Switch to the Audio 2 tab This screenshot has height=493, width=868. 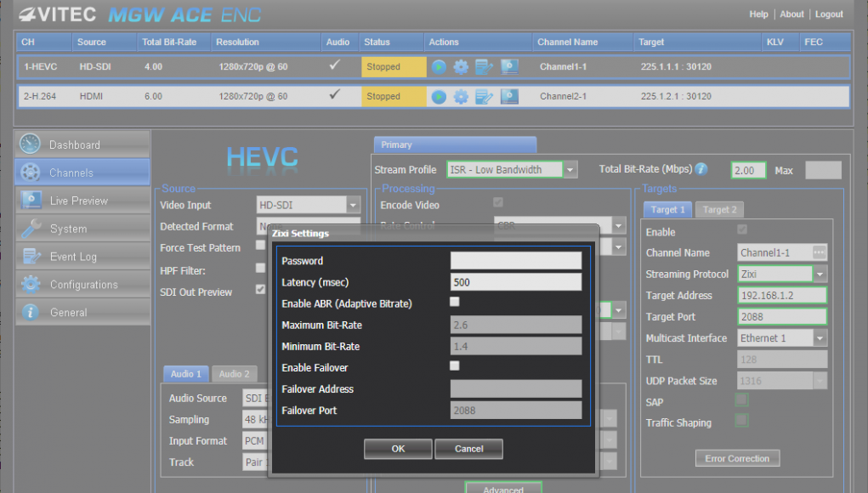coord(234,374)
